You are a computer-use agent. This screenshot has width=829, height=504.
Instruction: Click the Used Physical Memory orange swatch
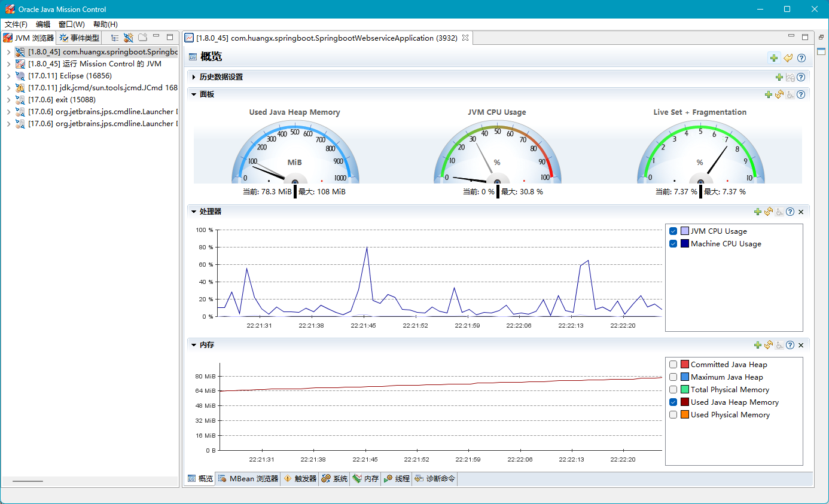[685, 415]
